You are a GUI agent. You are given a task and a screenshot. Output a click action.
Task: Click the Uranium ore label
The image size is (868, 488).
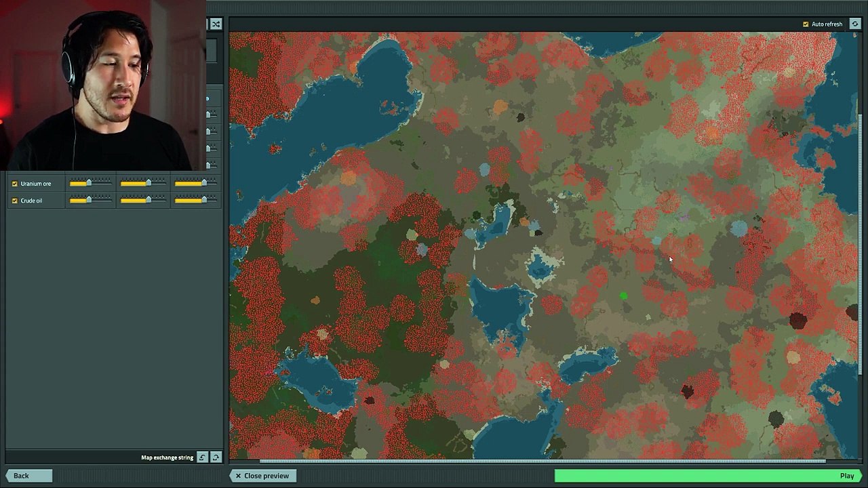pyautogui.click(x=35, y=184)
